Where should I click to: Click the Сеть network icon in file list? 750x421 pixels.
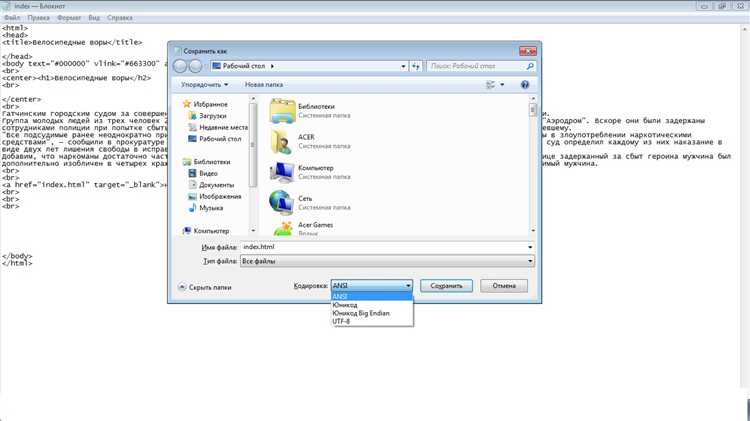[282, 203]
